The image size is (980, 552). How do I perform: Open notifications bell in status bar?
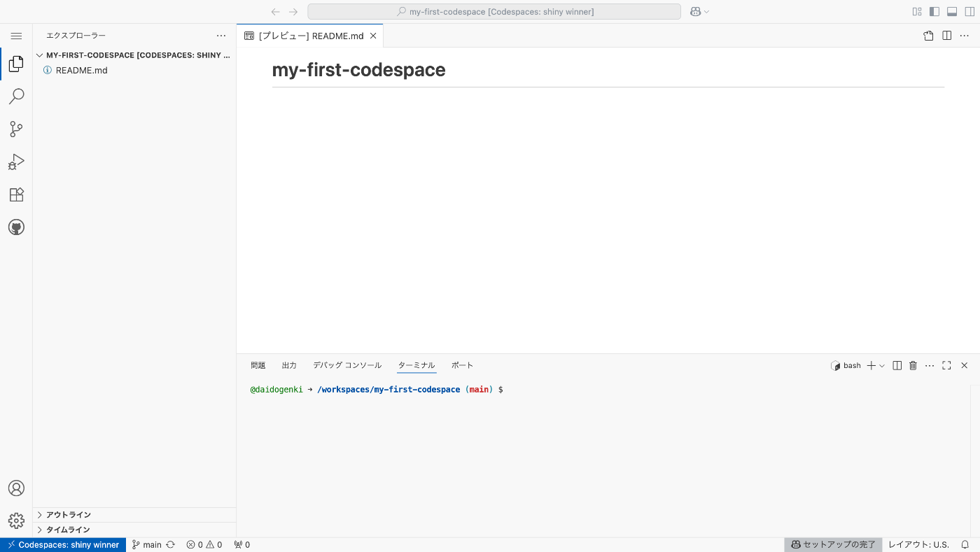965,545
